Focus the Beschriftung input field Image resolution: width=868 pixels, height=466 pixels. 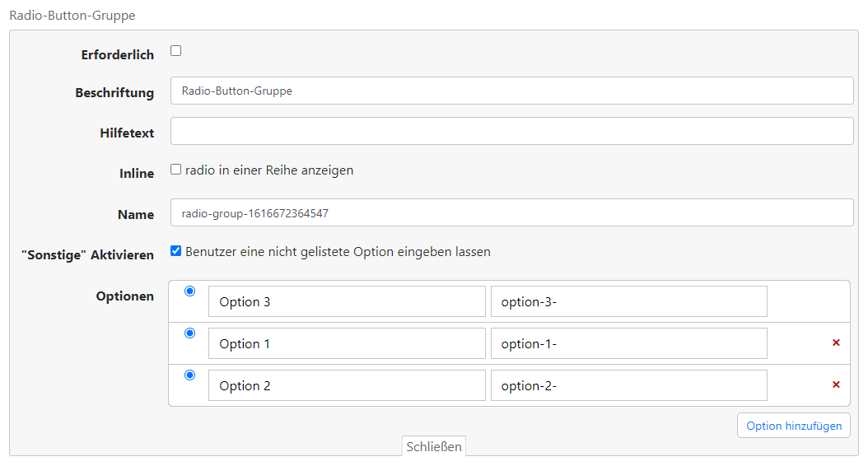[x=512, y=91]
